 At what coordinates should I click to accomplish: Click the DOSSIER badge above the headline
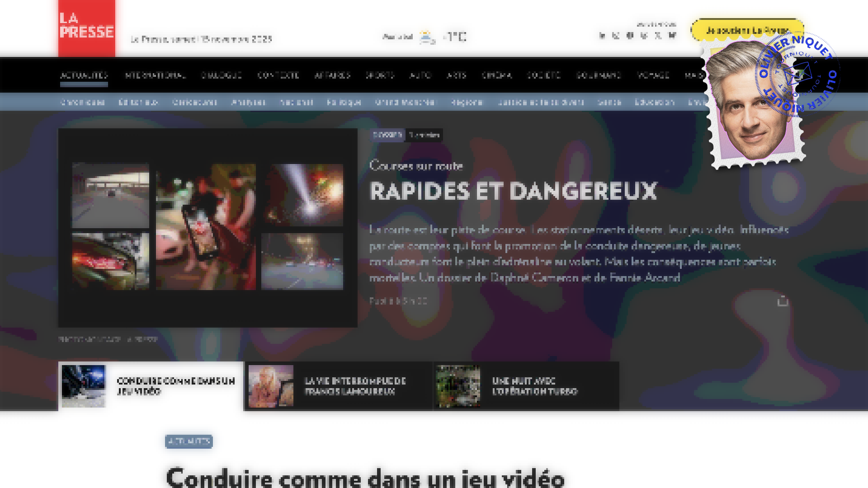coord(388,135)
